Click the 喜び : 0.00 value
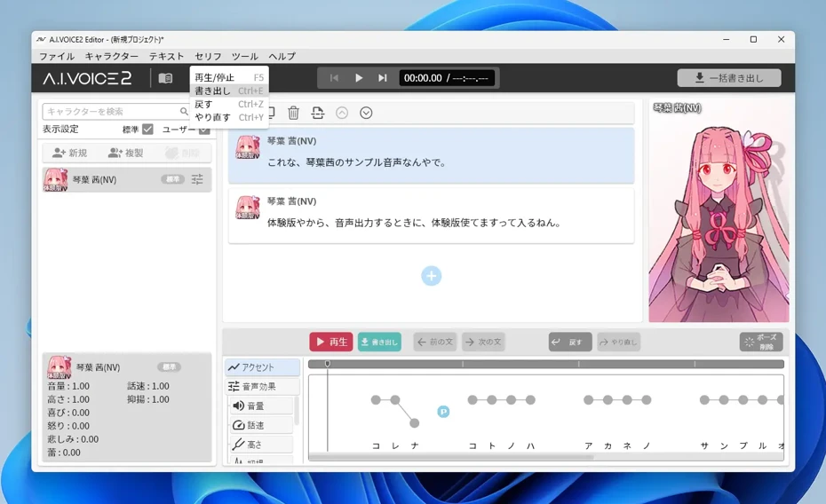This screenshot has width=826, height=504. (68, 413)
